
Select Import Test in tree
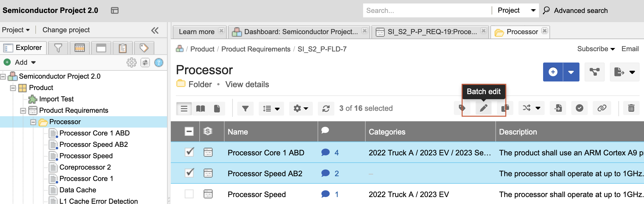coord(56,99)
